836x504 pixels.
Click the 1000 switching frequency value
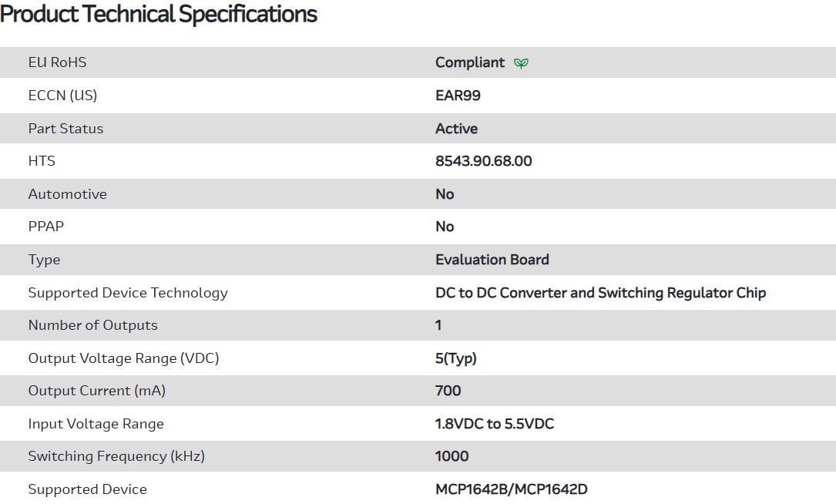[x=452, y=456]
